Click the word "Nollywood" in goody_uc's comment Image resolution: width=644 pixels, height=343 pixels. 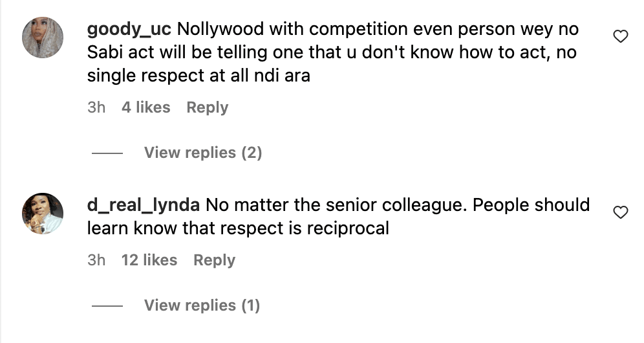219,29
